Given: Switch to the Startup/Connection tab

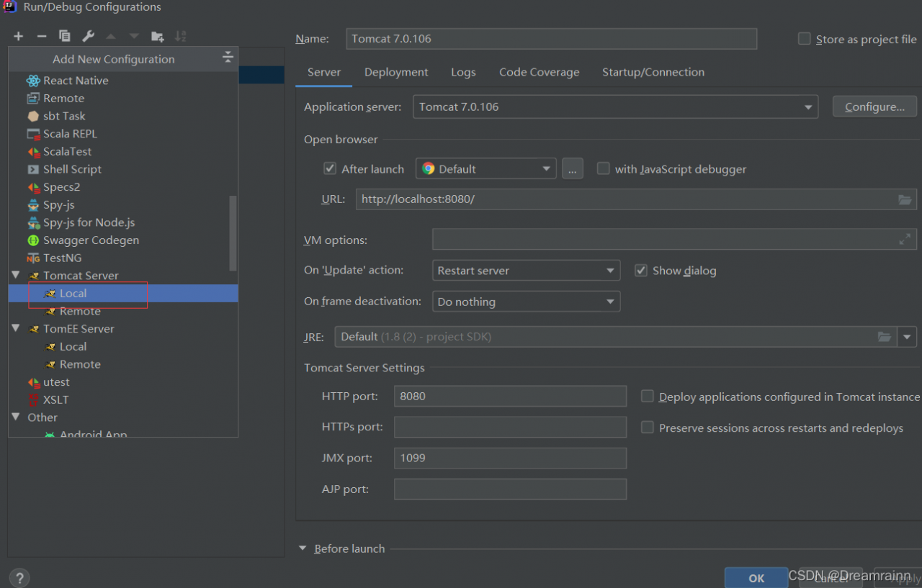Looking at the screenshot, I should [653, 72].
